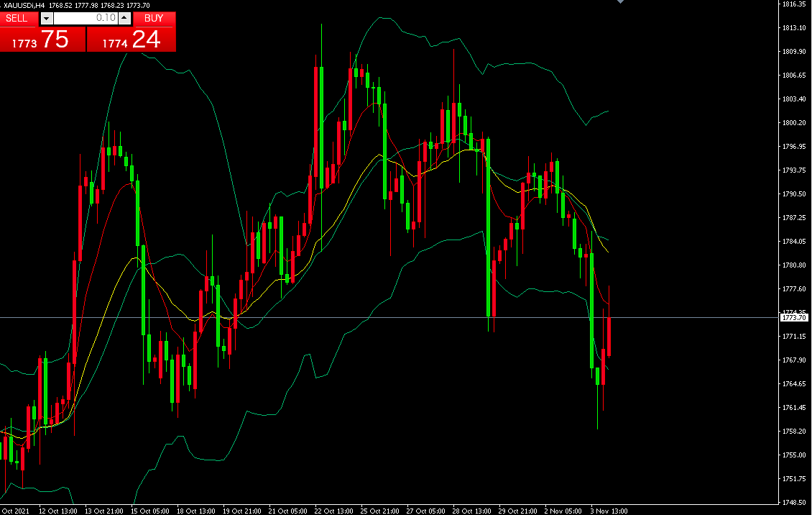Viewport: 812px width, 515px height.
Task: Click the 1777.98 high value in title
Action: (86, 5)
